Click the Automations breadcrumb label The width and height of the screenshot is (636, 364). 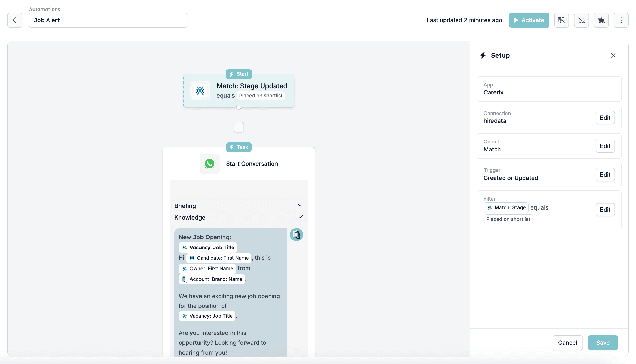click(x=45, y=9)
